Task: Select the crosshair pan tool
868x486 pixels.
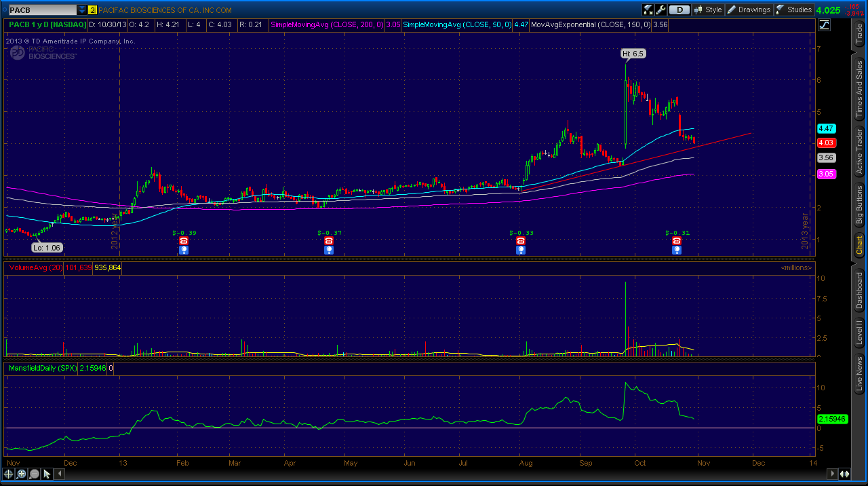Action: pos(9,474)
